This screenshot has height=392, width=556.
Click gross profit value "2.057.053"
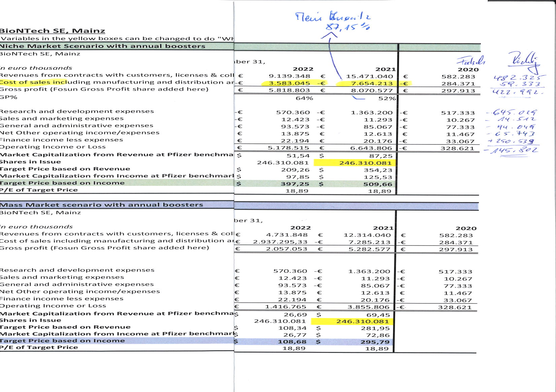coord(287,249)
